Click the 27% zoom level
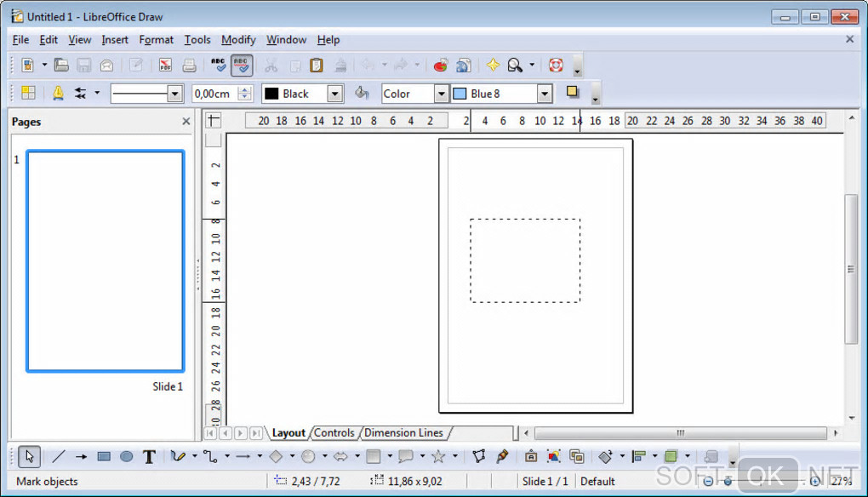868x497 pixels. [841, 482]
